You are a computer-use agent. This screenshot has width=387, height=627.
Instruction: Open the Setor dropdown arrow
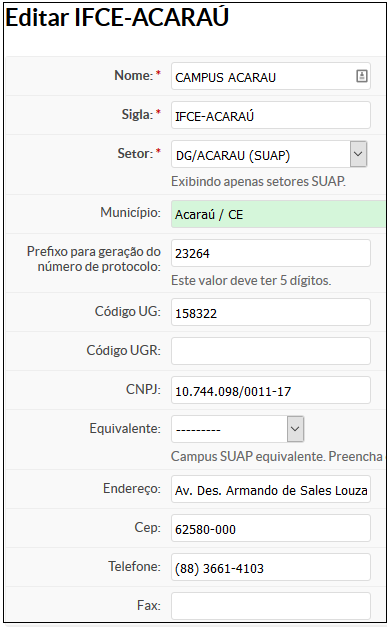click(358, 154)
